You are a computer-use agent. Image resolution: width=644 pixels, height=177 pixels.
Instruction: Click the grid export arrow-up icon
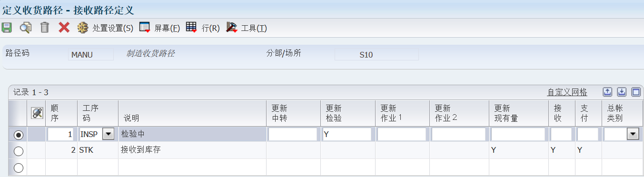point(607,92)
